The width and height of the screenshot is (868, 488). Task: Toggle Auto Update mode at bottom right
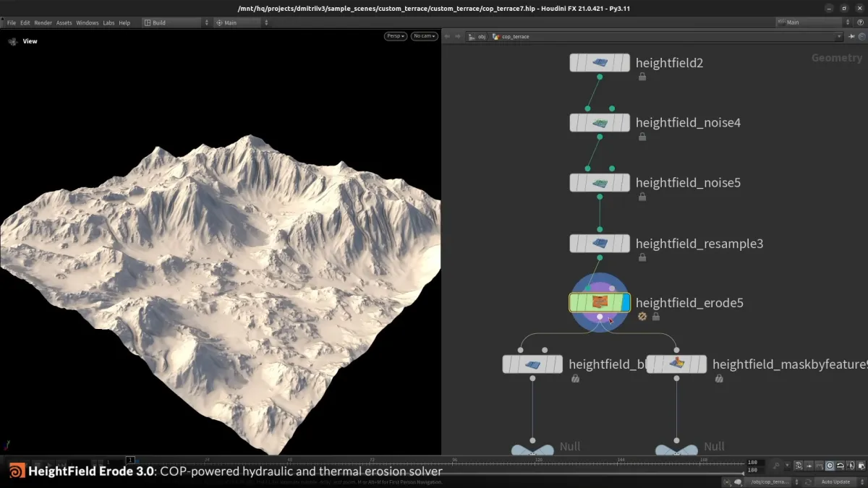(x=835, y=481)
